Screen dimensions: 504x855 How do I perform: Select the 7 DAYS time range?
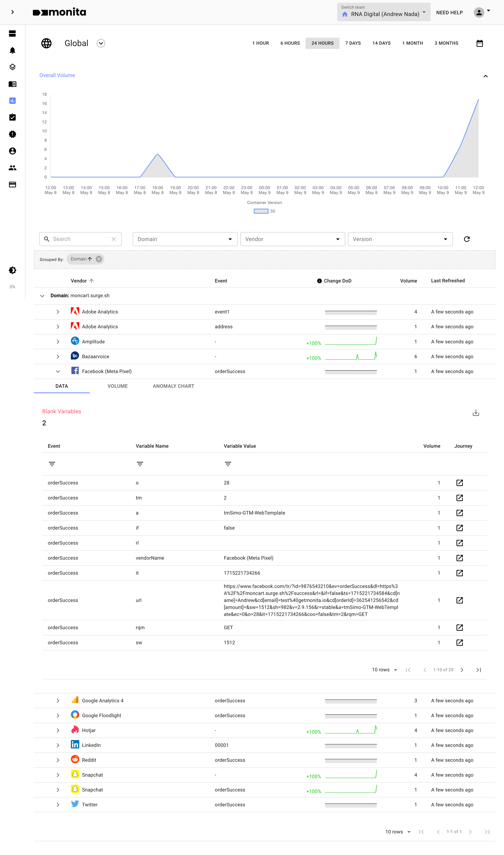point(353,43)
